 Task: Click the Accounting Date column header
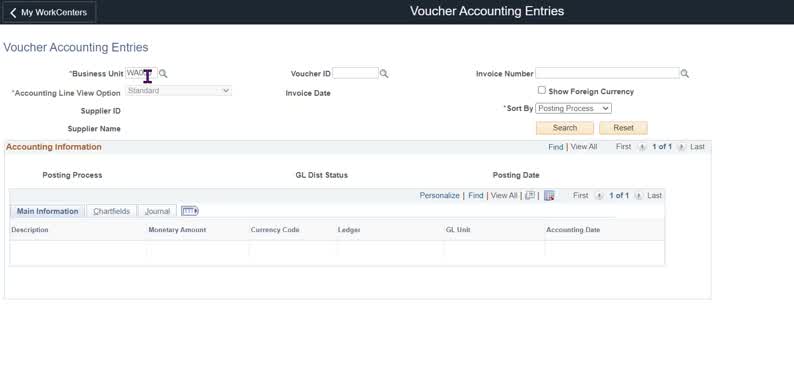[x=573, y=230]
